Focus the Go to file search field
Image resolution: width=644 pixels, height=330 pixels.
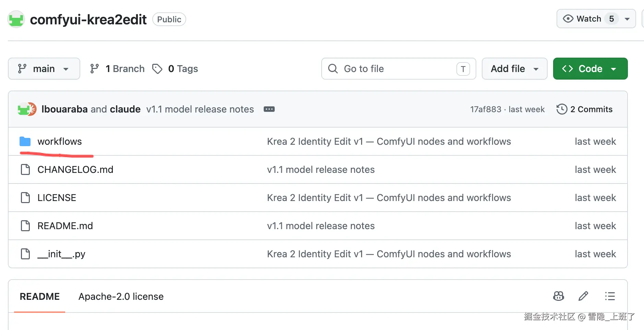pos(398,69)
